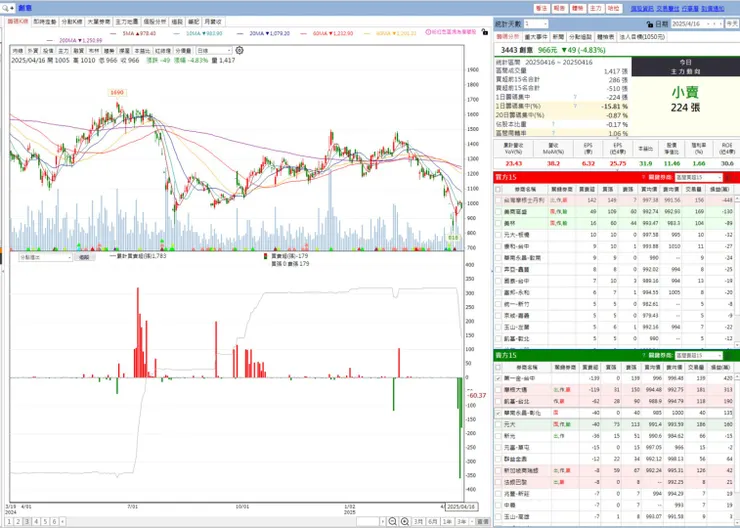
Task: Click the red icon at right of 買方15 header
Action: pos(728,177)
